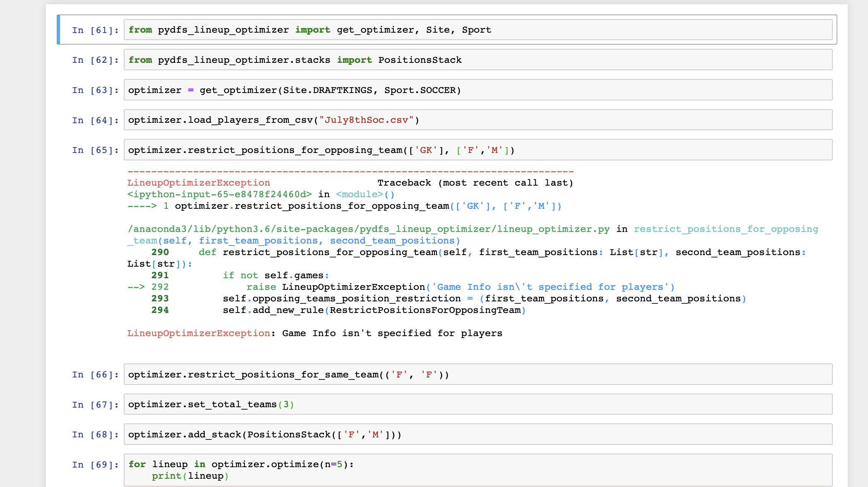Click the add_stack PositionsStack code cell
This screenshot has width=868, height=487.
(478, 434)
